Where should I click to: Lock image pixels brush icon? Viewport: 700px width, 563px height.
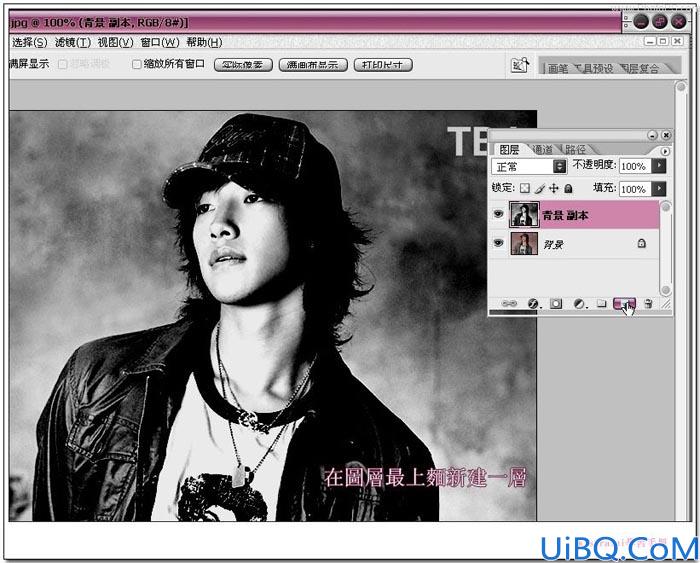pyautogui.click(x=539, y=188)
